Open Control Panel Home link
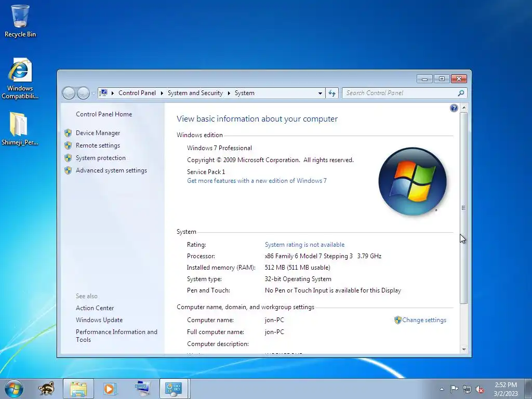This screenshot has width=532, height=399. click(x=104, y=114)
